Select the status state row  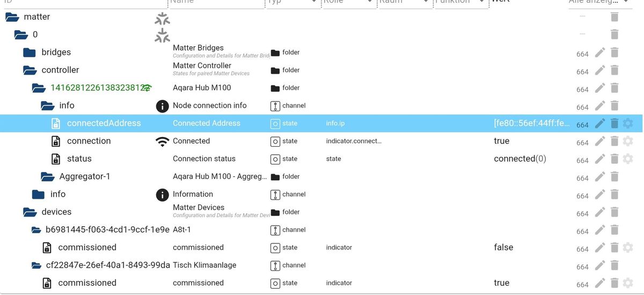point(79,159)
